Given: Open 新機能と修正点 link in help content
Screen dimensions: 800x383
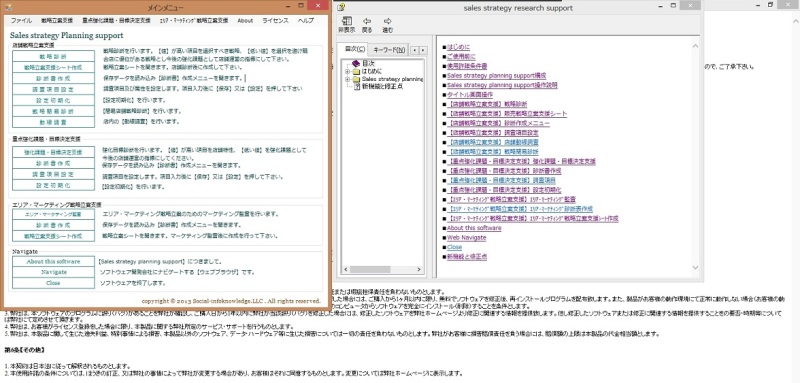Looking at the screenshot, I should point(467,257).
